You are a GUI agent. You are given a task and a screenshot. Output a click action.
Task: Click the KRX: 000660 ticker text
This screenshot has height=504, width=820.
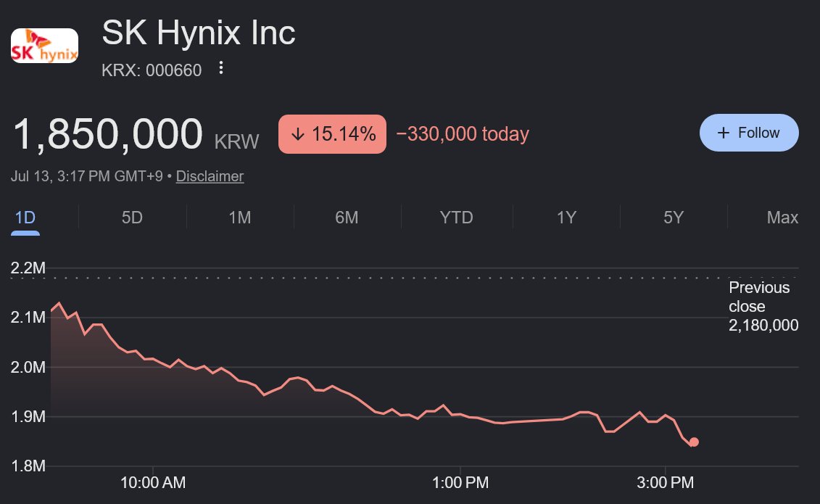coord(152,70)
